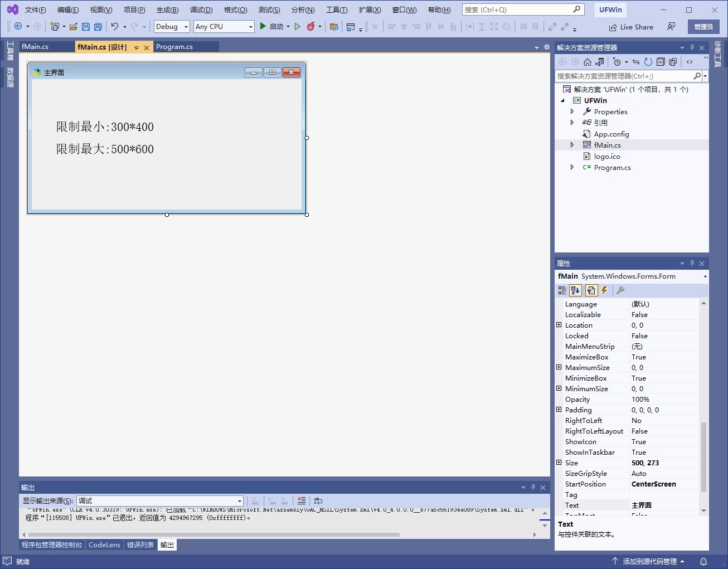Collapse the UFWin project node
Viewport: 728px width, 569px height.
[x=562, y=100]
